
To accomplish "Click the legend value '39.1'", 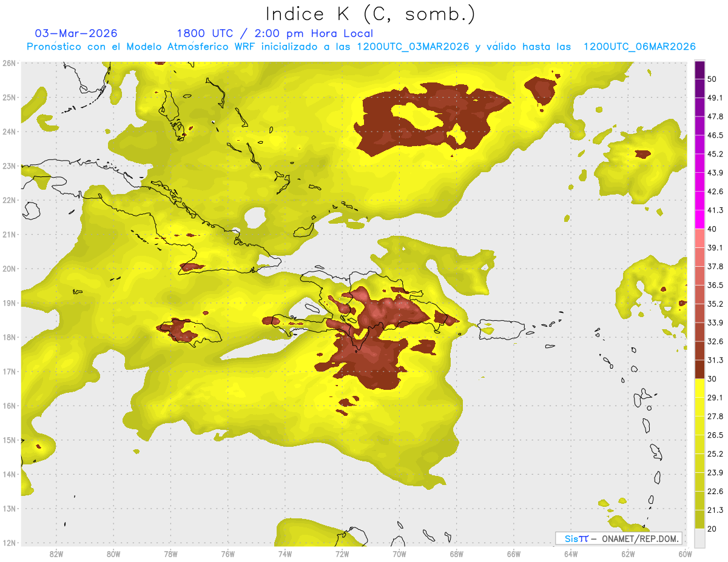I will tap(715, 247).
